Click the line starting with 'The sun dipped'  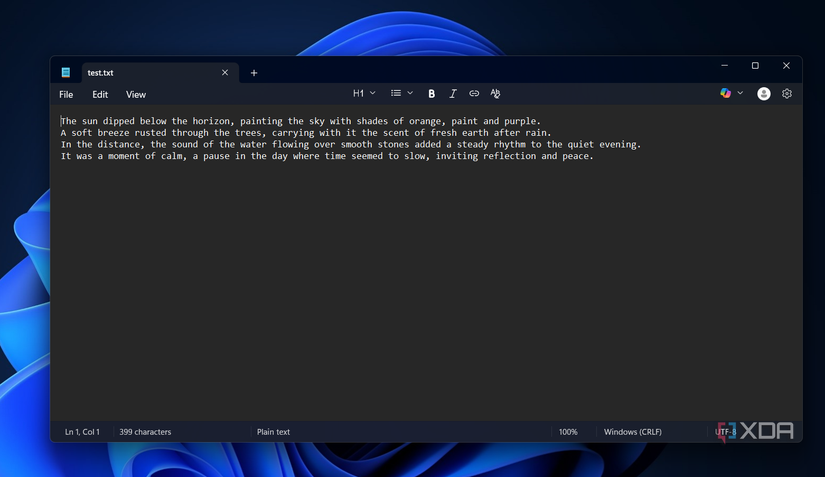tap(300, 121)
